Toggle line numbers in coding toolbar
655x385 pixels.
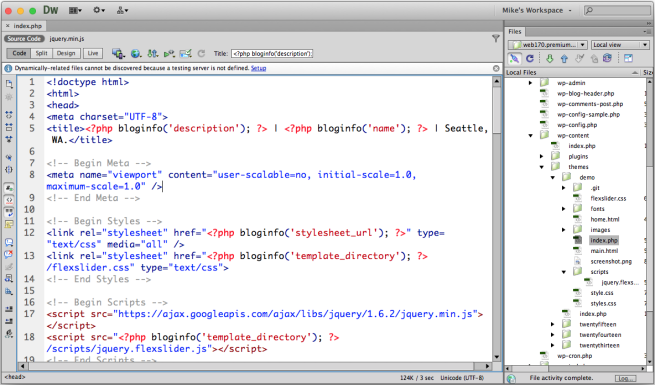[x=9, y=188]
